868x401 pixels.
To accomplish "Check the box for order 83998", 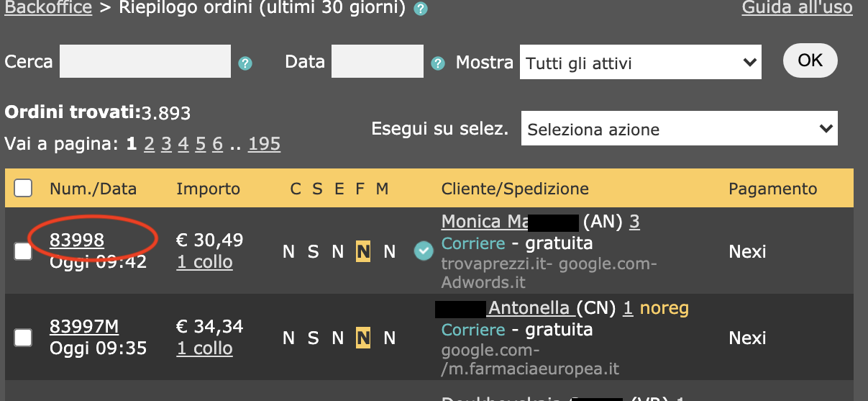I will coord(24,251).
